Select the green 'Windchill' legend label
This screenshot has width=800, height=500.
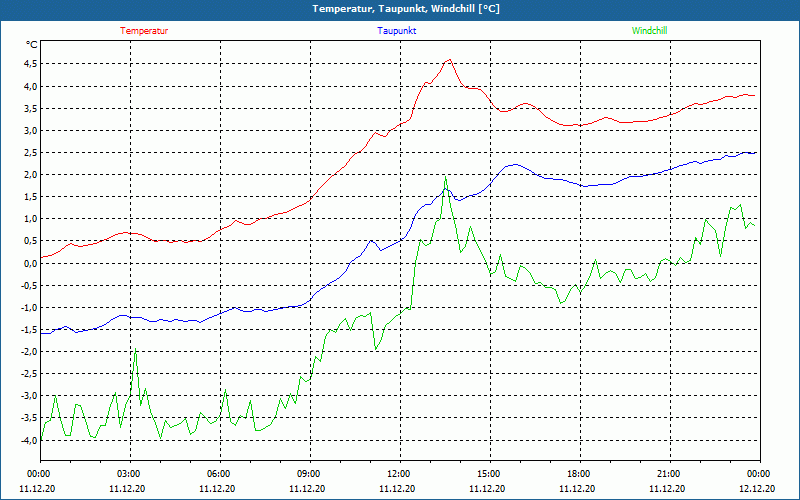[649, 31]
